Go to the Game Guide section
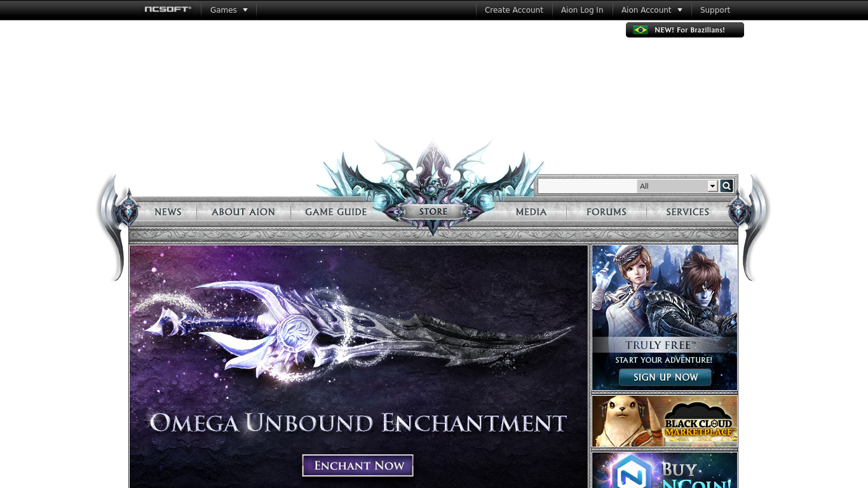 [336, 212]
